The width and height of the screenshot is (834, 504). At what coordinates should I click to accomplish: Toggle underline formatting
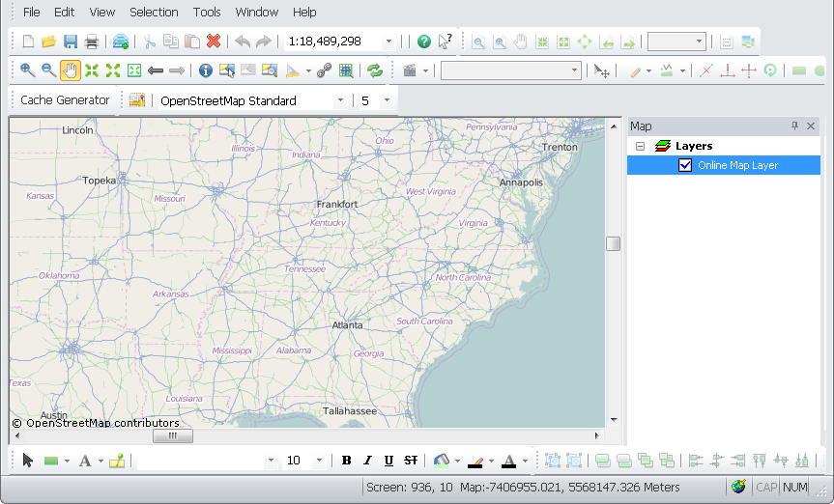pos(388,461)
